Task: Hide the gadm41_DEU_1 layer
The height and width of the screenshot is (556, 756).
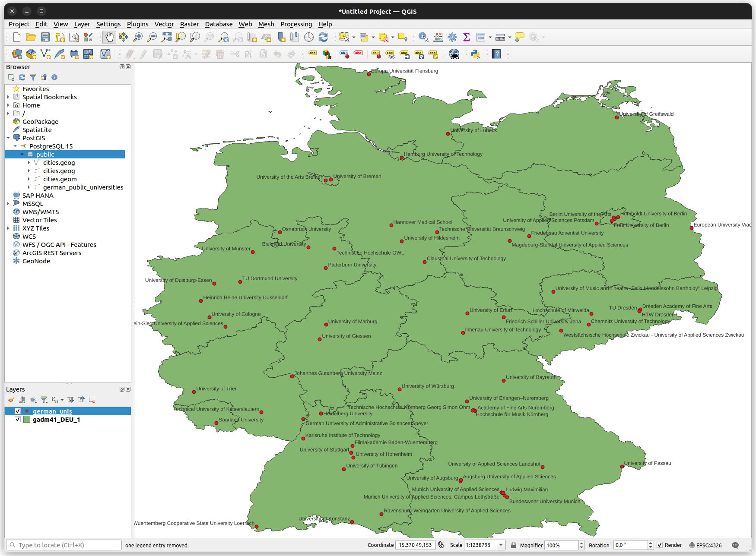Action: pos(18,420)
